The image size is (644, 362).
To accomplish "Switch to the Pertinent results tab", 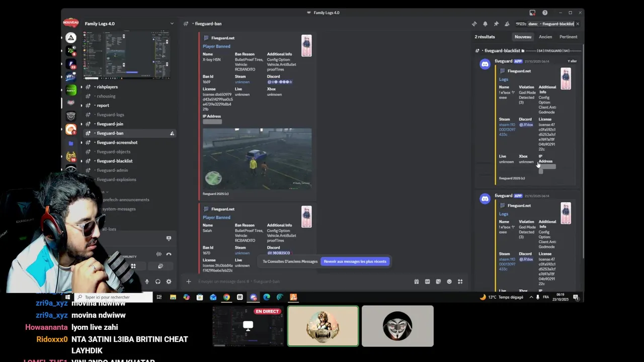I will (x=569, y=37).
